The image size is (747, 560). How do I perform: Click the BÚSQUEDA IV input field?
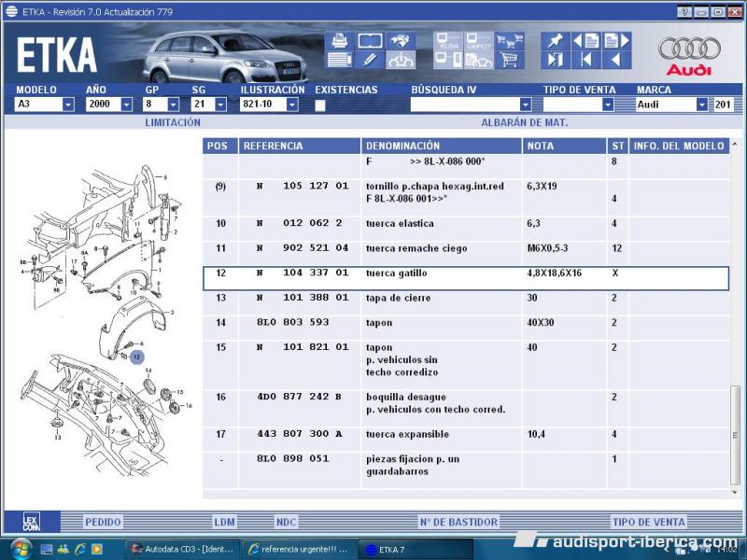coord(465,105)
